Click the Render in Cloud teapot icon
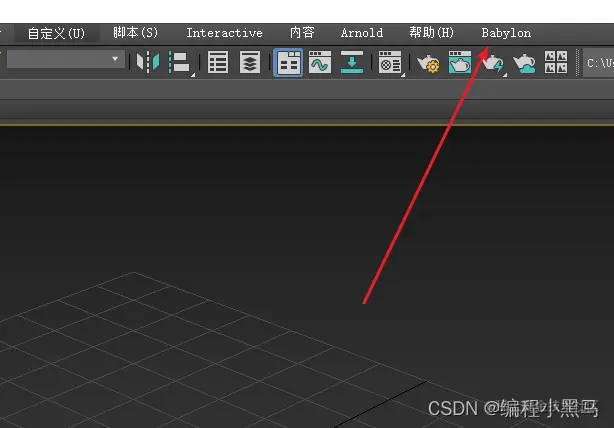Screen dimensions: 614x428 (524, 63)
